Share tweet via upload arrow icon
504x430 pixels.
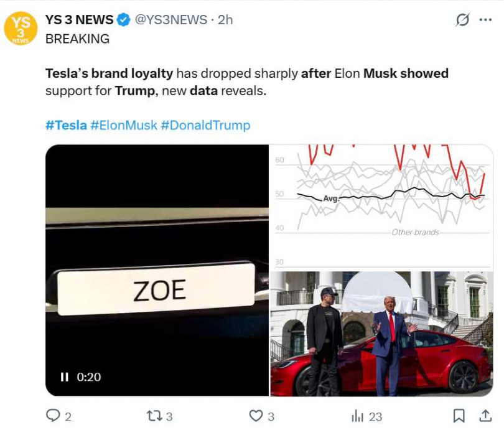coord(485,416)
